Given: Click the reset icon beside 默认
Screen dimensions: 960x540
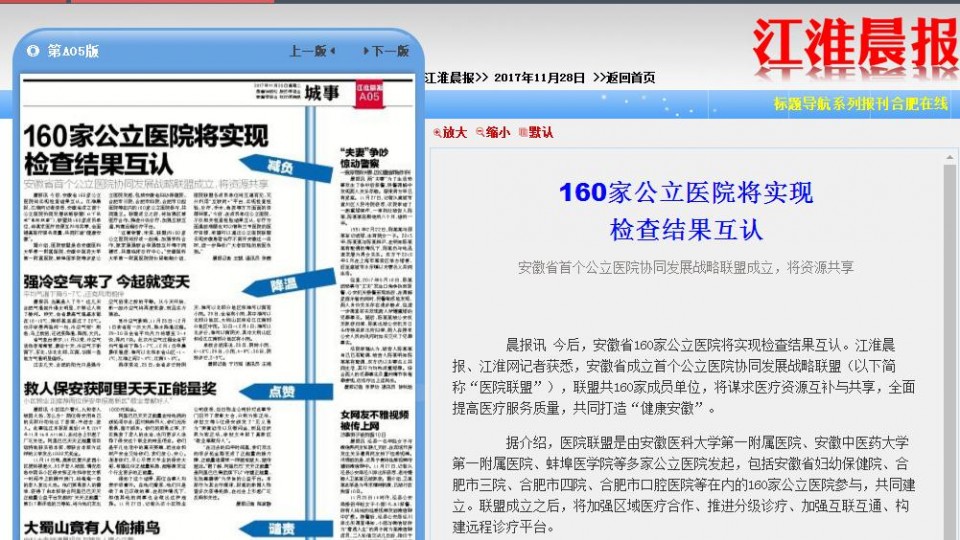Looking at the screenshot, I should pos(522,133).
